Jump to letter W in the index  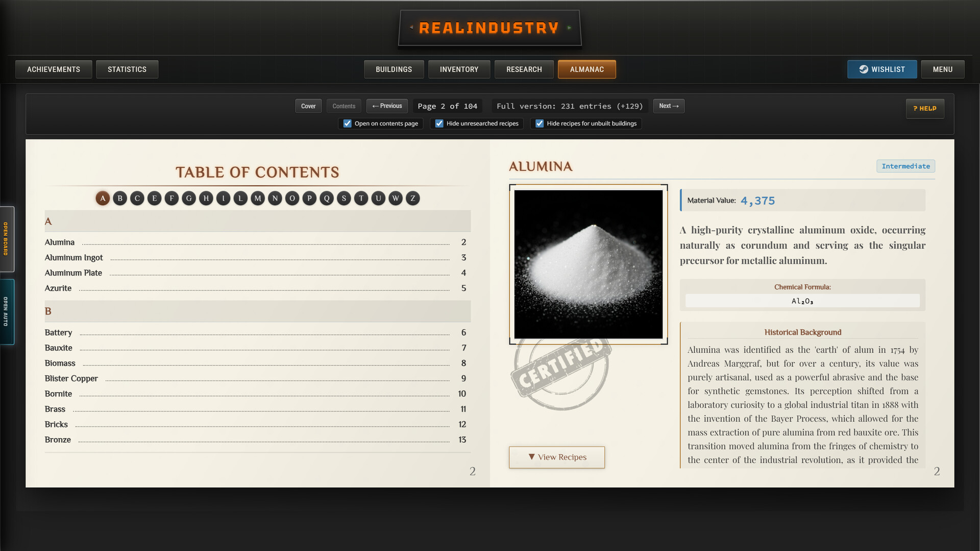point(396,198)
